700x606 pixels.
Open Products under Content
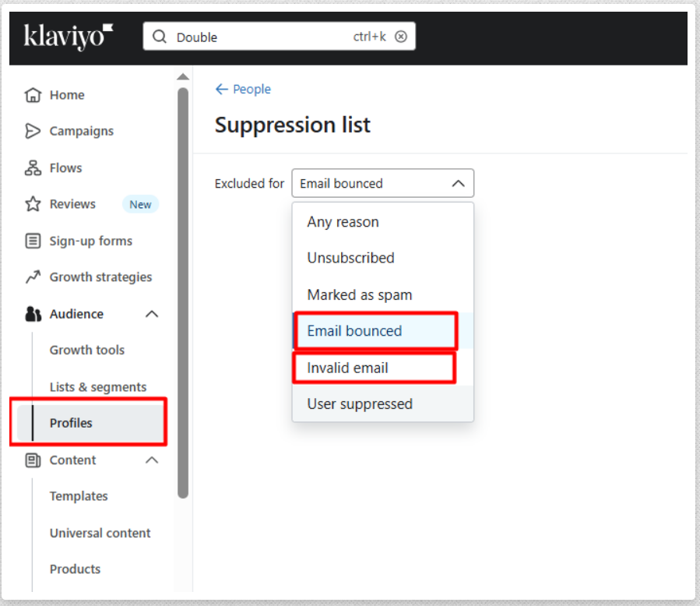75,569
